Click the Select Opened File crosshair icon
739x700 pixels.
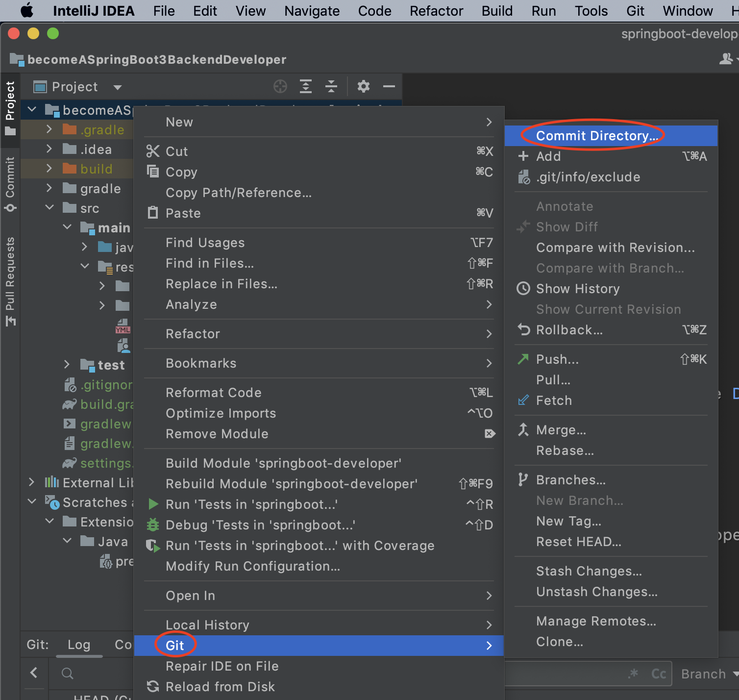coord(280,87)
